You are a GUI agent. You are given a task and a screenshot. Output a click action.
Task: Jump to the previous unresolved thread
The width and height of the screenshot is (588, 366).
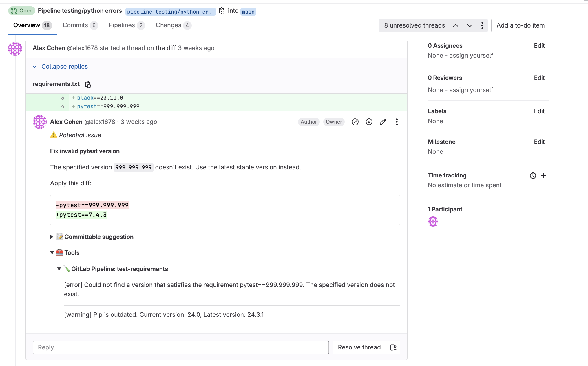pyautogui.click(x=455, y=25)
